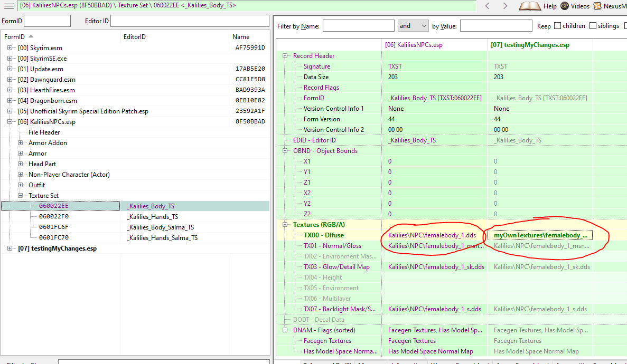This screenshot has width=627, height=364.
Task: Select the TX01 - Normal/Gloss row label
Action: [332, 246]
